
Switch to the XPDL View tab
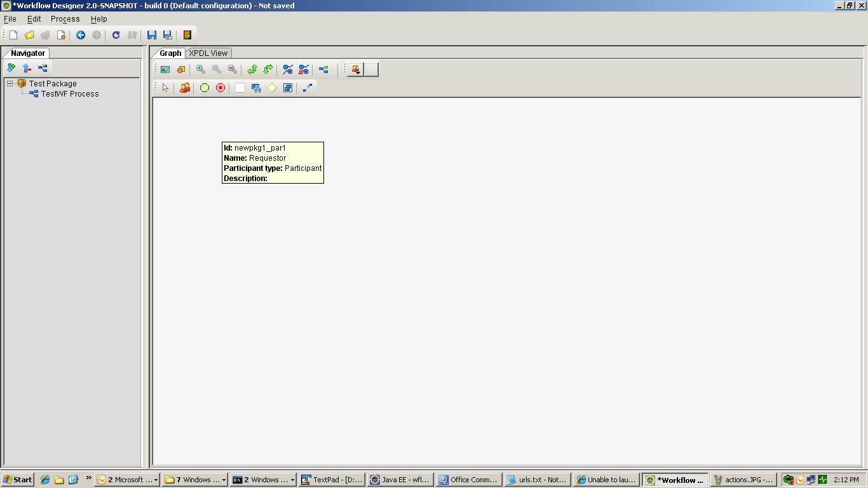[208, 53]
